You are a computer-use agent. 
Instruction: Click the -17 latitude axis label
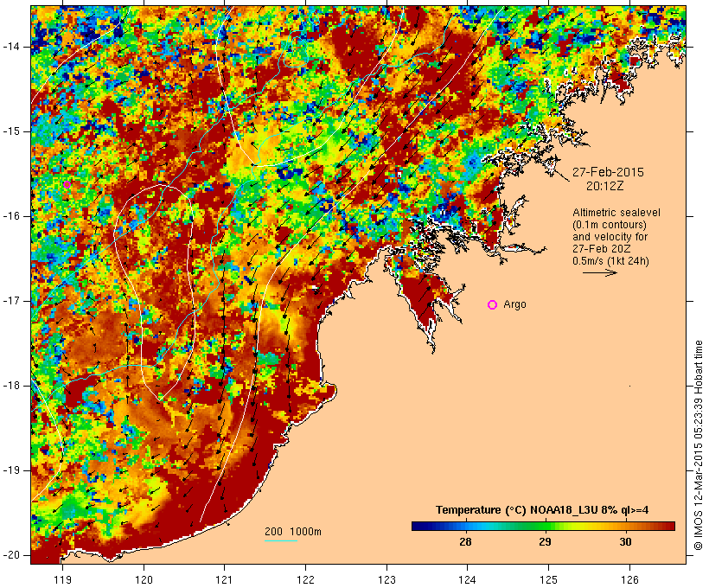(x=11, y=301)
